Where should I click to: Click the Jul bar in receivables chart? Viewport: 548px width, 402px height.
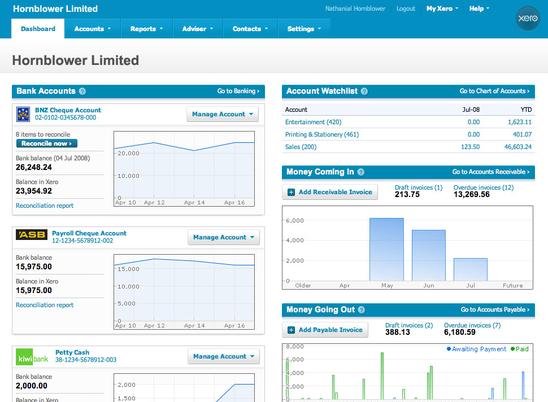tap(470, 269)
